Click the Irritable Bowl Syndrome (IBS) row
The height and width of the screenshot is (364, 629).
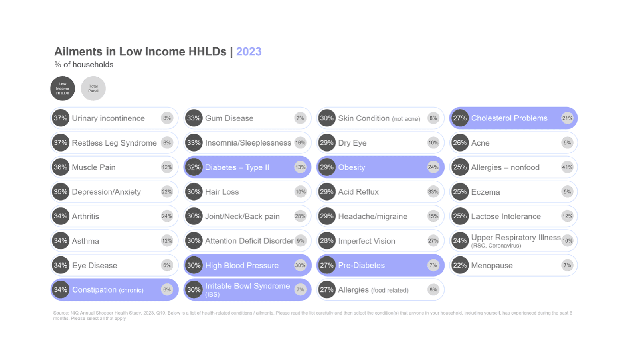[247, 290]
